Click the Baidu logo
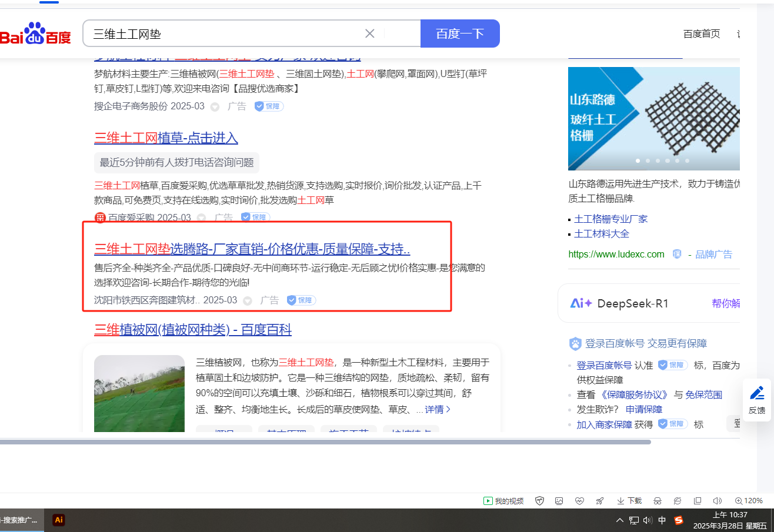 35,34
